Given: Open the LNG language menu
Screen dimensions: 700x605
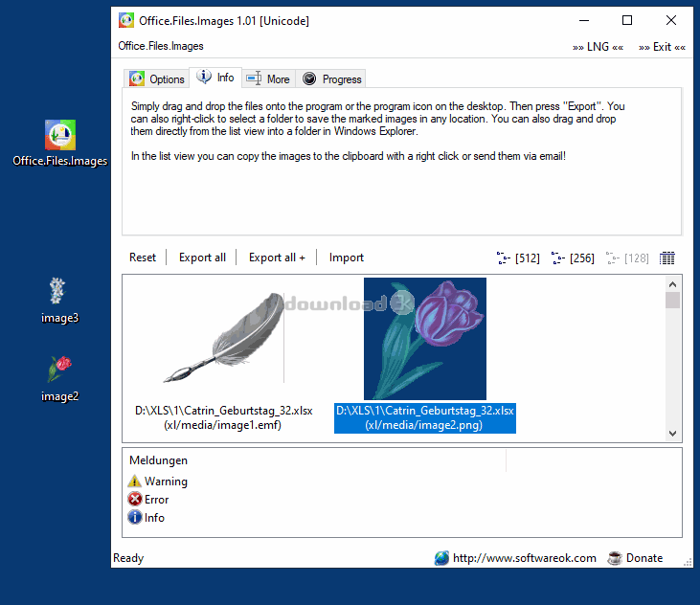Looking at the screenshot, I should click(598, 47).
